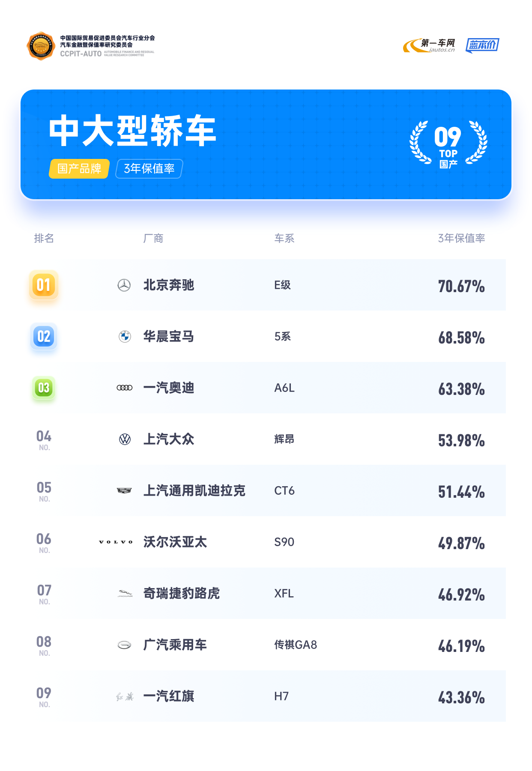Click the VOLVO wordmark logo
The width and height of the screenshot is (532, 771).
pyautogui.click(x=116, y=542)
